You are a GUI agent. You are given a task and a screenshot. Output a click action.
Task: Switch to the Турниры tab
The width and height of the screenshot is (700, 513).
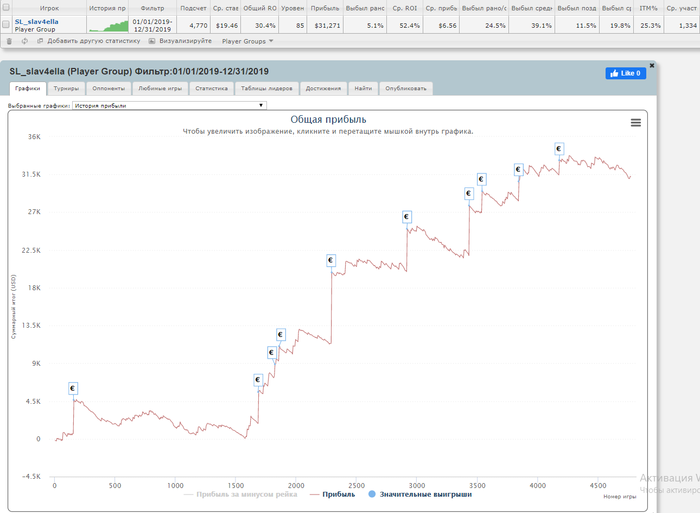click(x=66, y=88)
